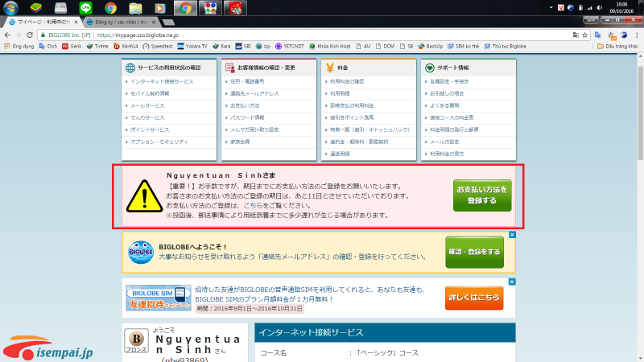The height and width of the screenshot is (362, 644).
Task: Open お支払い方法 menu link
Action: pyautogui.click(x=245, y=105)
